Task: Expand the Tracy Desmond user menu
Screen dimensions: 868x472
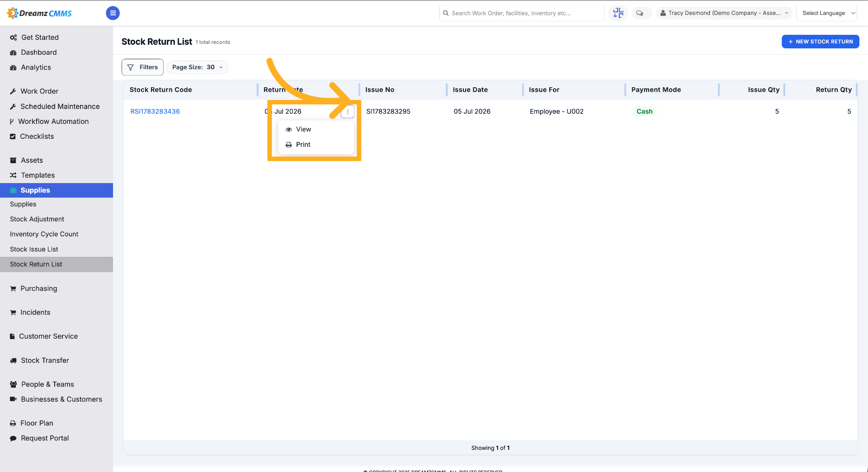Action: [x=724, y=13]
